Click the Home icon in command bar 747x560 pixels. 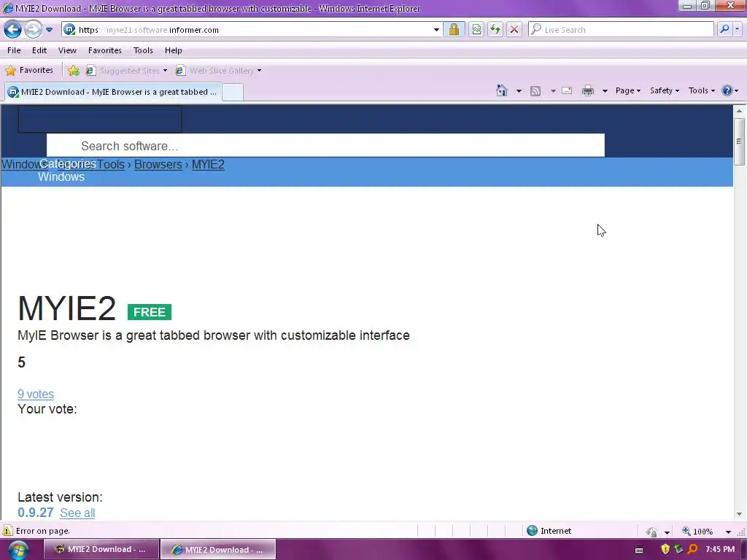(x=502, y=90)
